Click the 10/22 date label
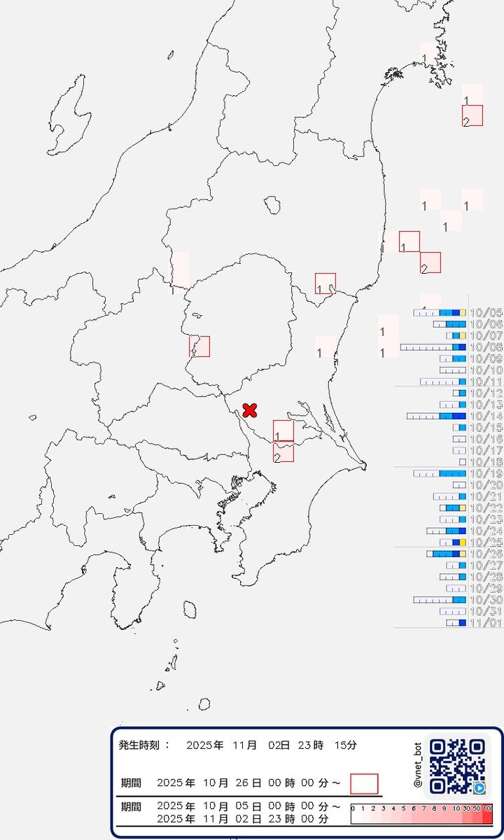 [486, 507]
